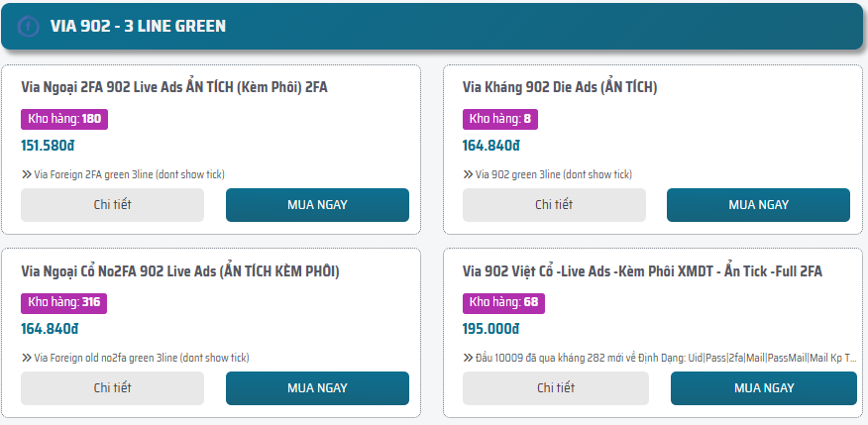This screenshot has height=425, width=868.
Task: Open the Via Kháng 902 Die Ads title
Action: tap(560, 87)
